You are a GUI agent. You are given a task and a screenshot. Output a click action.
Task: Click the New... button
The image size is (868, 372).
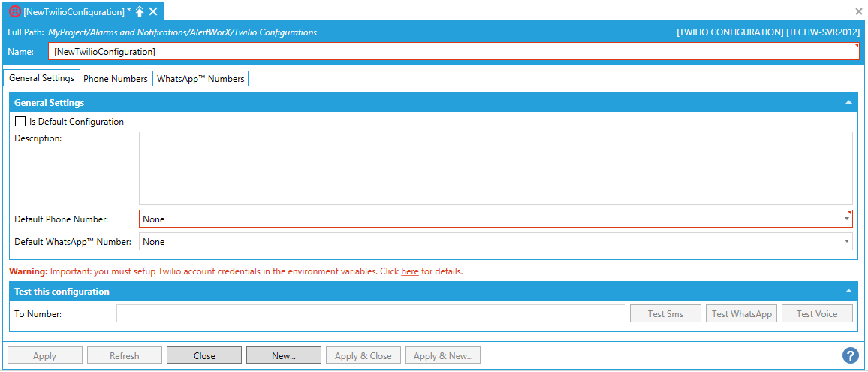pos(284,355)
